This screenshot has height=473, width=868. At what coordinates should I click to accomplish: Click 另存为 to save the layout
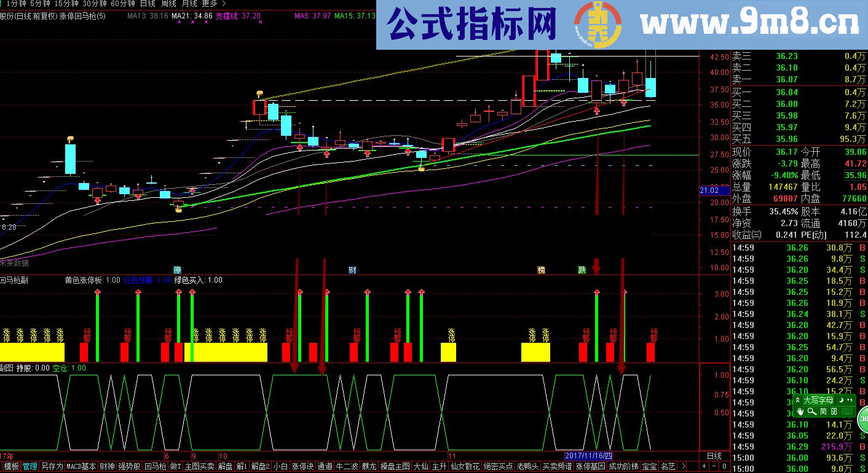(x=52, y=466)
